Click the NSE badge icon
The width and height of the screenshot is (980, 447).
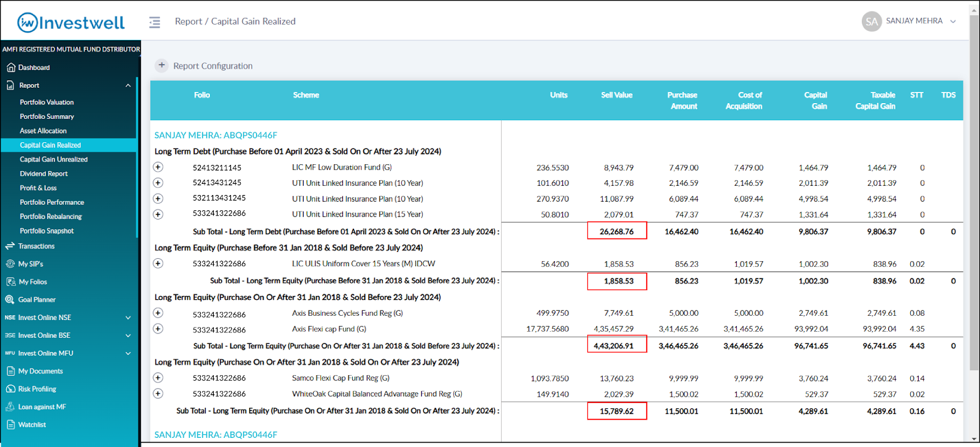tap(10, 318)
